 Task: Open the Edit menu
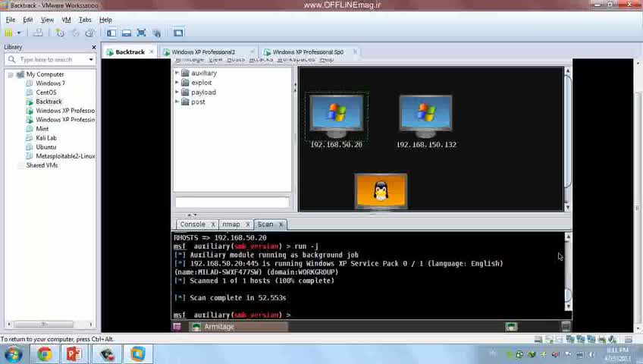27,20
